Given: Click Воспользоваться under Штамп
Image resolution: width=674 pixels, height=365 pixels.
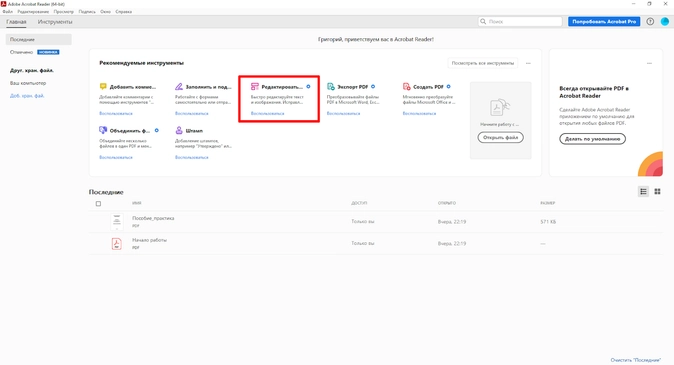Looking at the screenshot, I should tap(191, 157).
